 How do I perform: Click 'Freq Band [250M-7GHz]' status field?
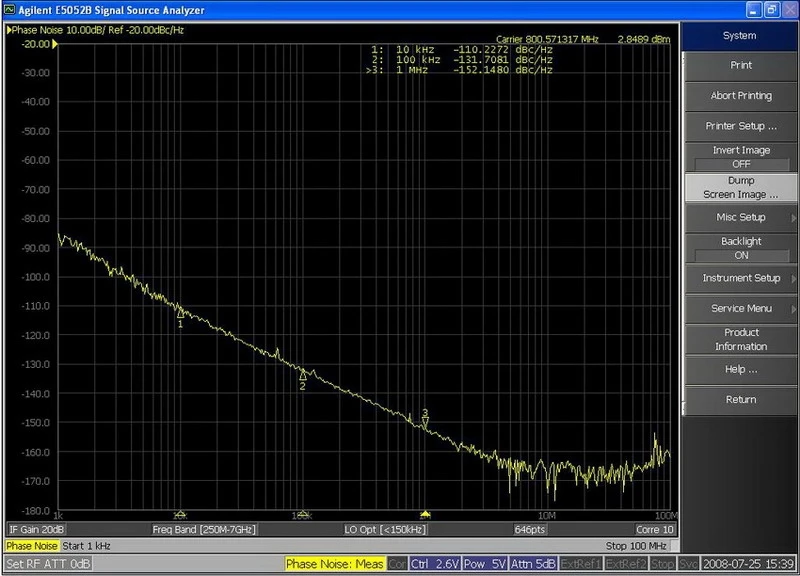(204, 530)
